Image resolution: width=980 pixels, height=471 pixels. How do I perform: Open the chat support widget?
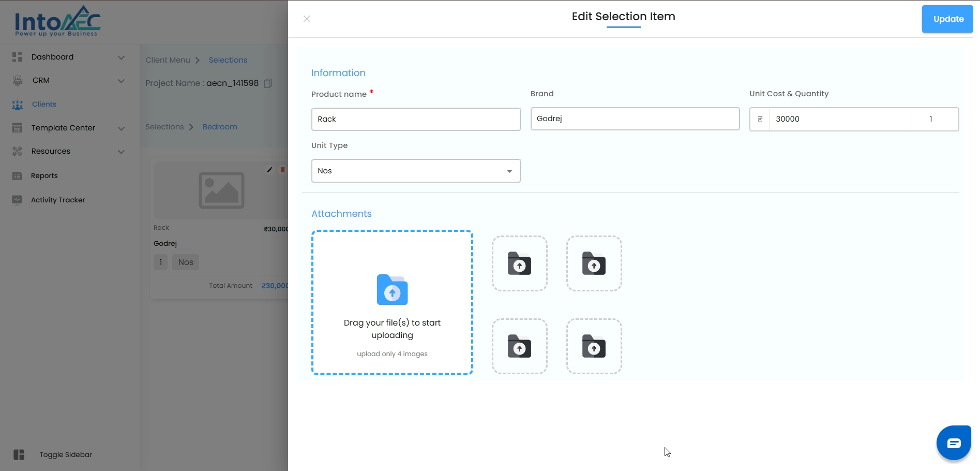coord(954,443)
